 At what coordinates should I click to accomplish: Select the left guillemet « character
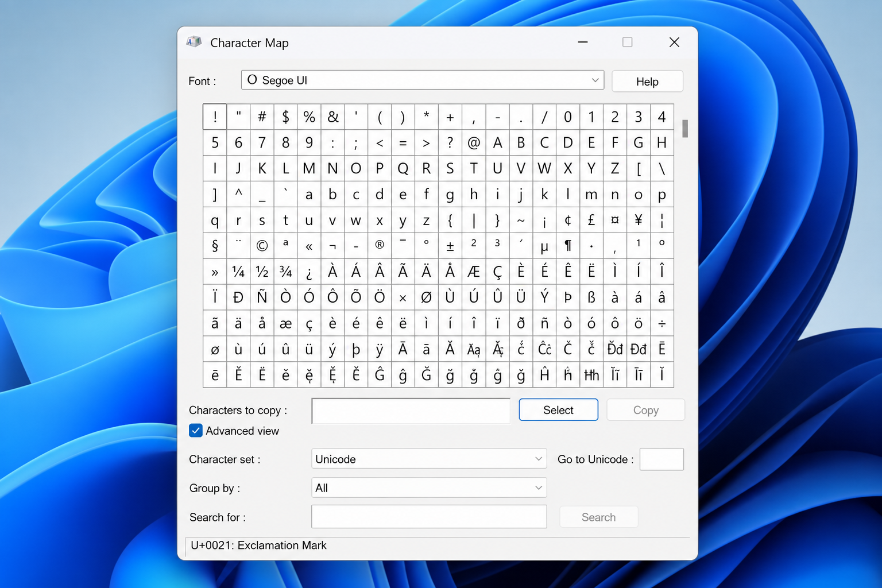coord(309,246)
